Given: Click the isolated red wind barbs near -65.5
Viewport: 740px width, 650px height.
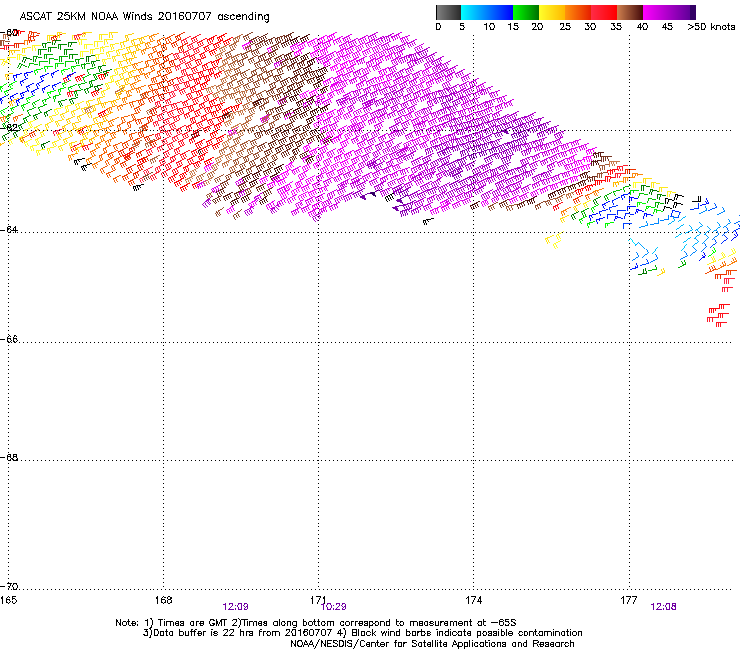Looking at the screenshot, I should [718, 315].
